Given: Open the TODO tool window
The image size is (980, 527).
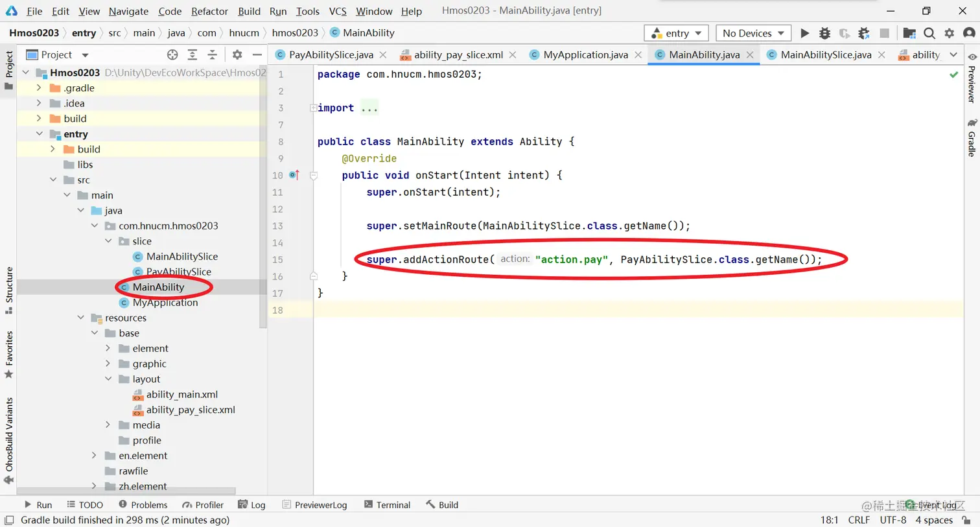Looking at the screenshot, I should point(85,505).
